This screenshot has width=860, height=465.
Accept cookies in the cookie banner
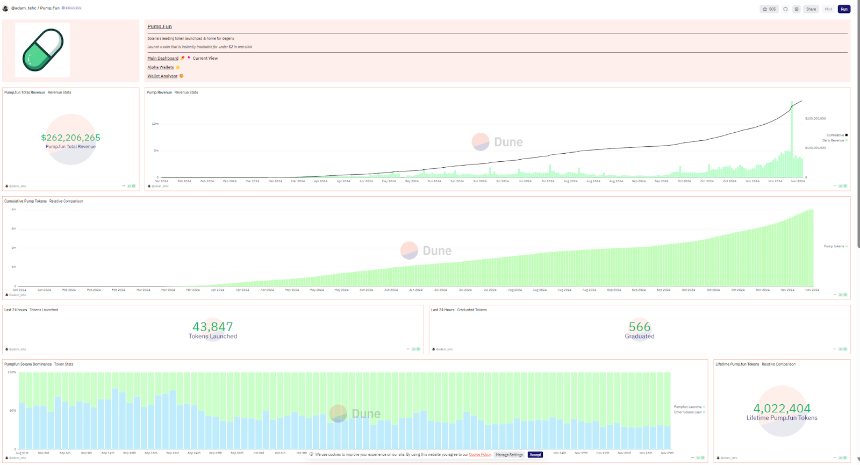click(535, 455)
